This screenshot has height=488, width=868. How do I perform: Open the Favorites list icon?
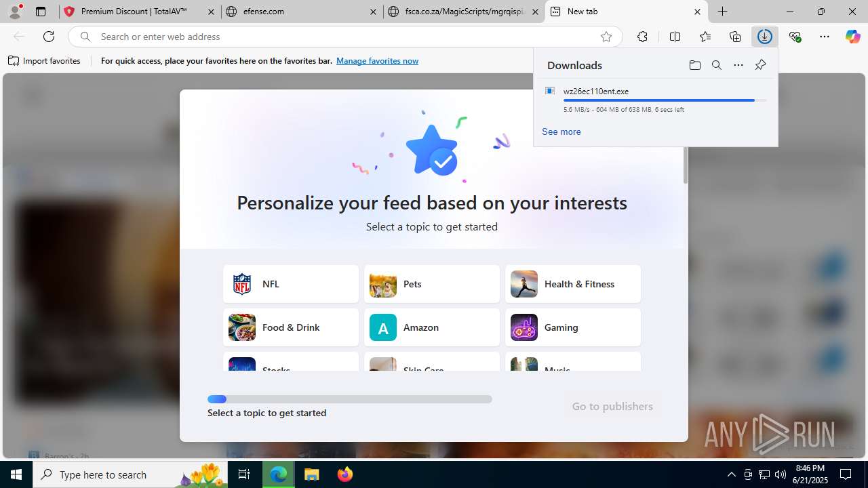[x=705, y=37]
